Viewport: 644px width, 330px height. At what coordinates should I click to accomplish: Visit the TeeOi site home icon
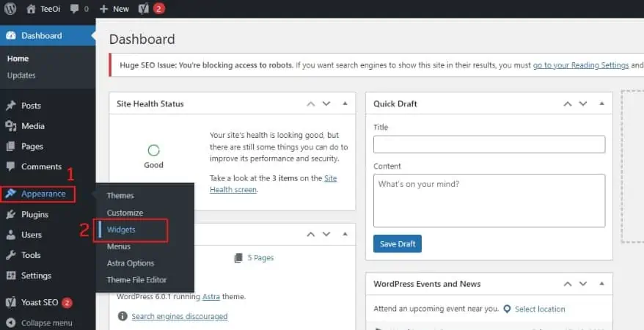pyautogui.click(x=31, y=9)
